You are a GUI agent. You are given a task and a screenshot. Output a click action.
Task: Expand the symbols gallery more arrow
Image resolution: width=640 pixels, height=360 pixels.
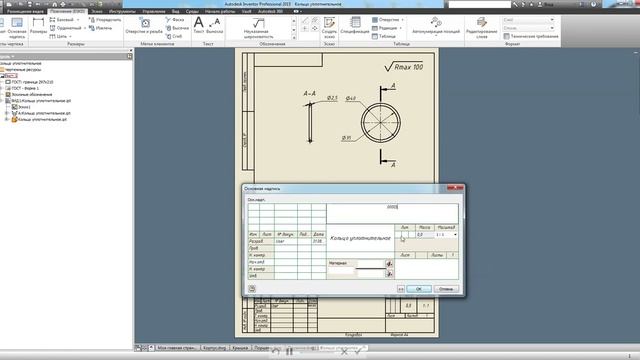coord(293,38)
